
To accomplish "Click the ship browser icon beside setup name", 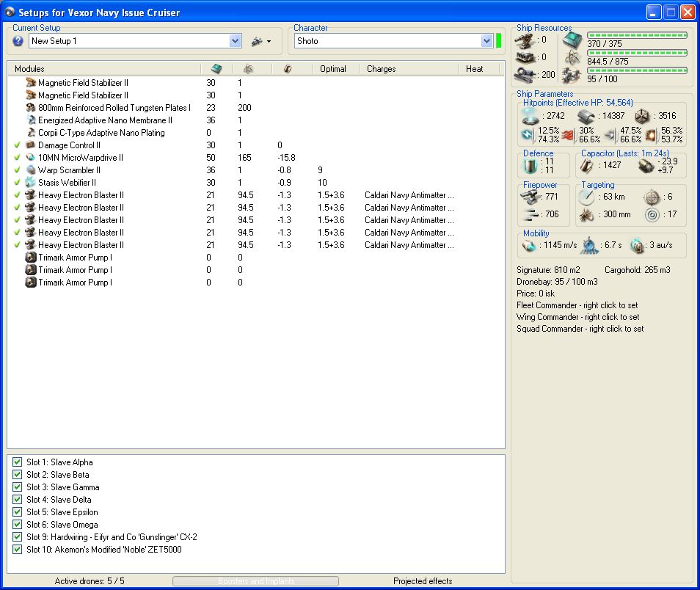I will click(x=257, y=41).
